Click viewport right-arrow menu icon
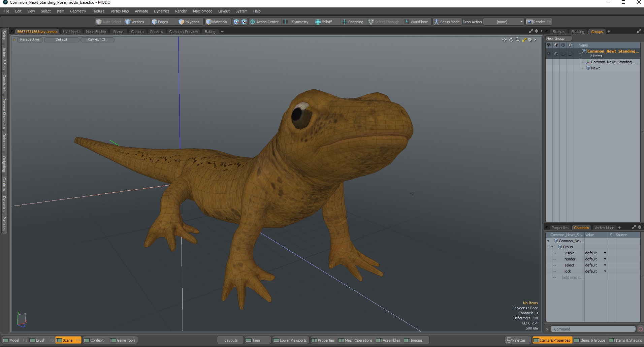This screenshot has height=347, width=644. tap(535, 40)
